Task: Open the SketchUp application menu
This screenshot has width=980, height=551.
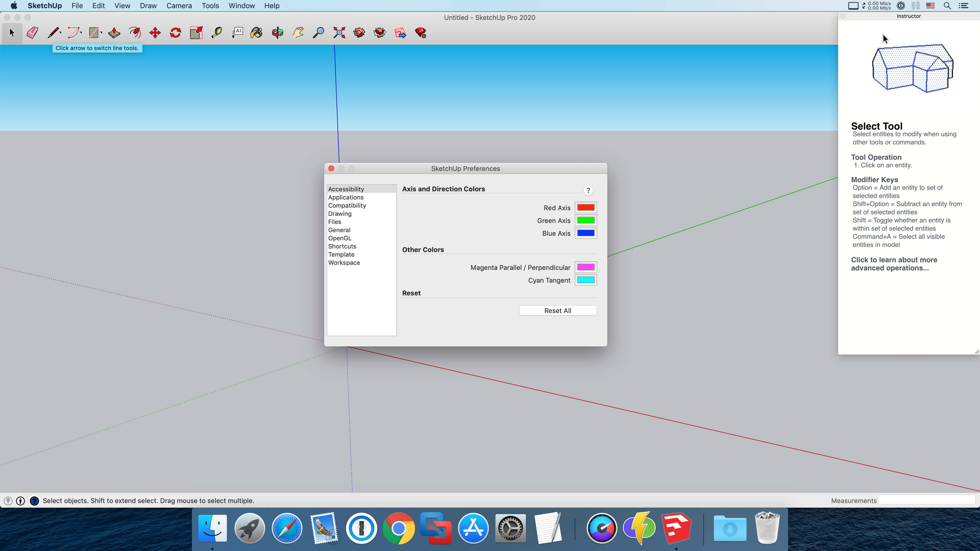Action: pos(44,6)
